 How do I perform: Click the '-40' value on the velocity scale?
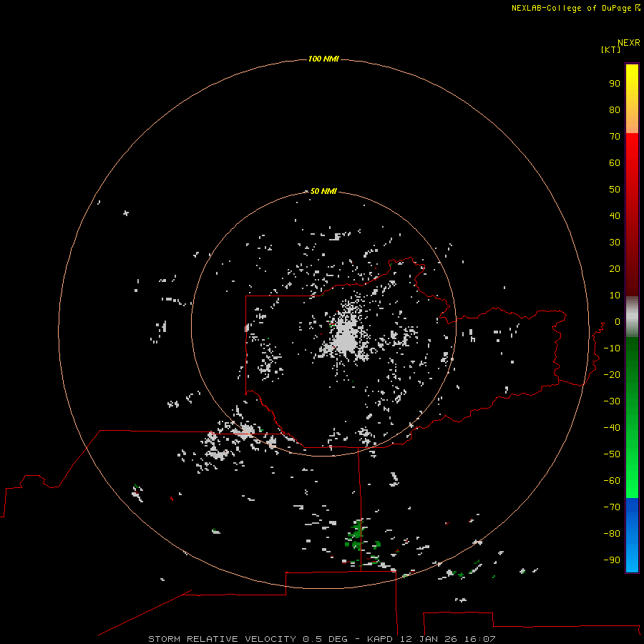(x=612, y=428)
